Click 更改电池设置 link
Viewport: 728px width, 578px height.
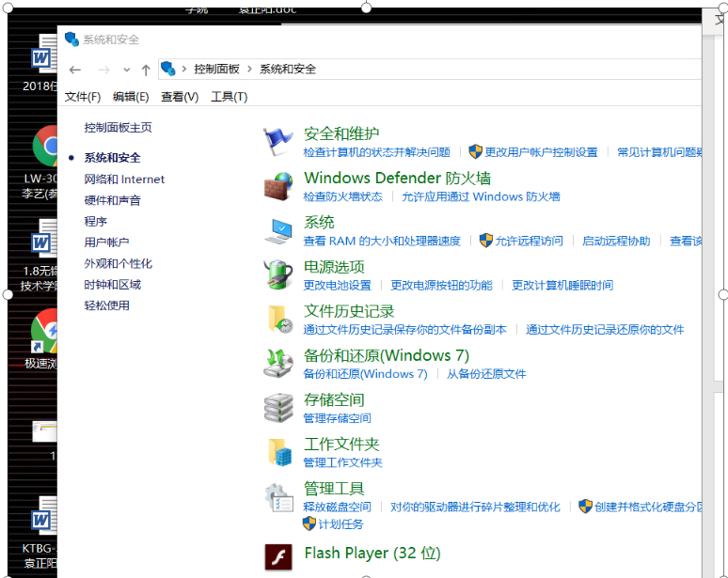[337, 286]
